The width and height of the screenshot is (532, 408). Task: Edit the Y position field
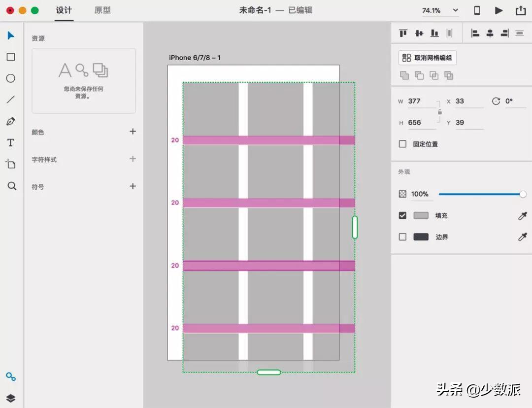click(x=469, y=123)
